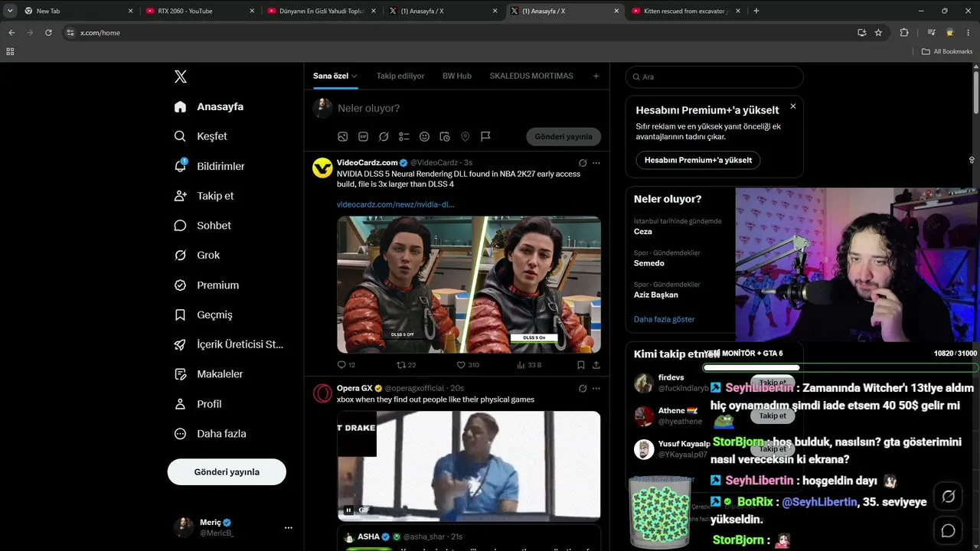
Task: Switch to the Takip ediliyor tab
Action: [x=400, y=77]
